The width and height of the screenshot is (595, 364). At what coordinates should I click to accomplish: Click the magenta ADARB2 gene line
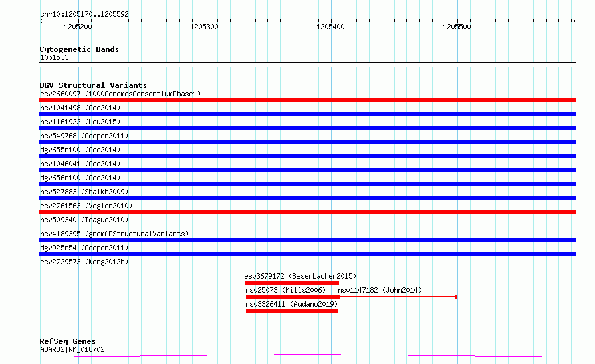pyautogui.click(x=308, y=356)
